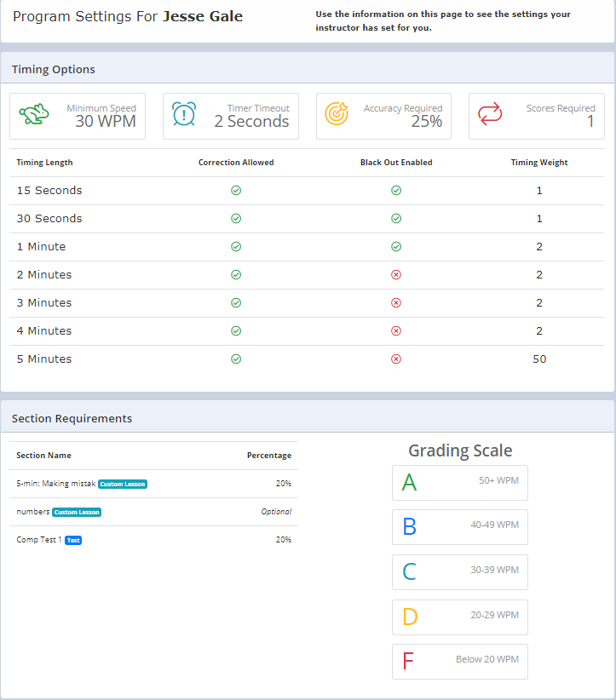Click the Optional percentage for numbers
The height and width of the screenshot is (700, 616).
(276, 512)
